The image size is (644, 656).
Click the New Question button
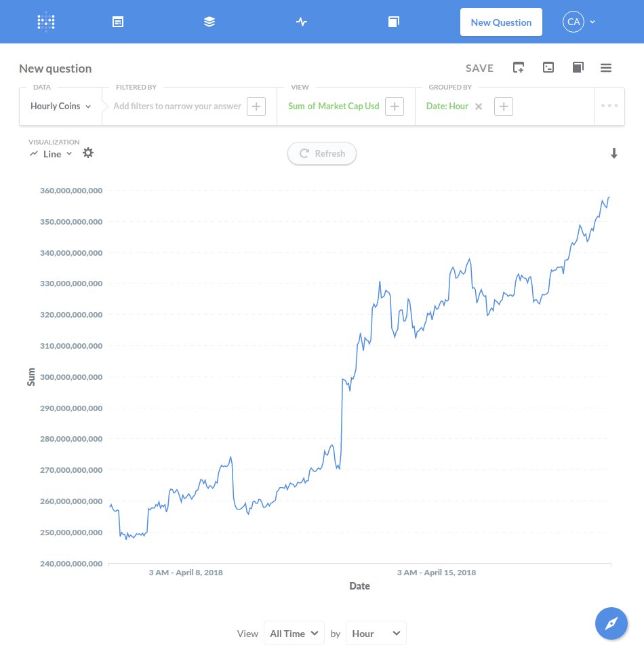501,22
